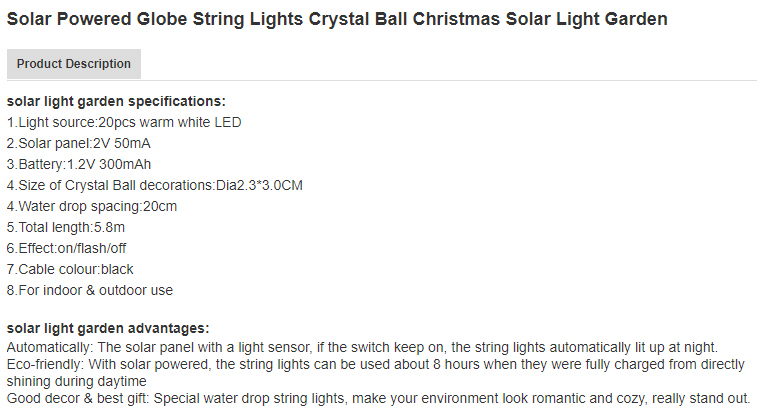Select the Crystal Ball decorations size line

(x=154, y=185)
